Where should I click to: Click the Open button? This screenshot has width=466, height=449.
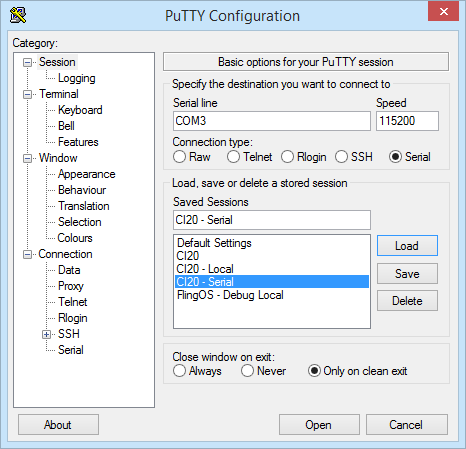319,425
